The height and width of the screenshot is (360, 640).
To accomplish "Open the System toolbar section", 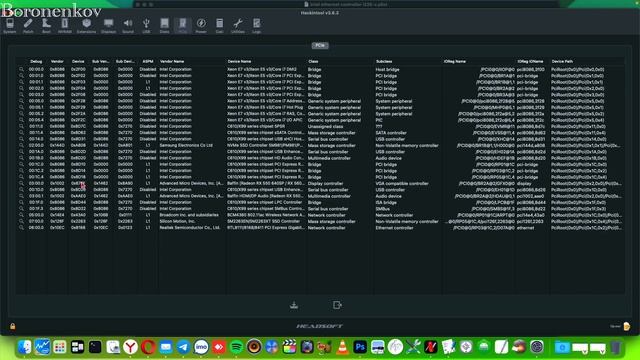I will pos(9,25).
